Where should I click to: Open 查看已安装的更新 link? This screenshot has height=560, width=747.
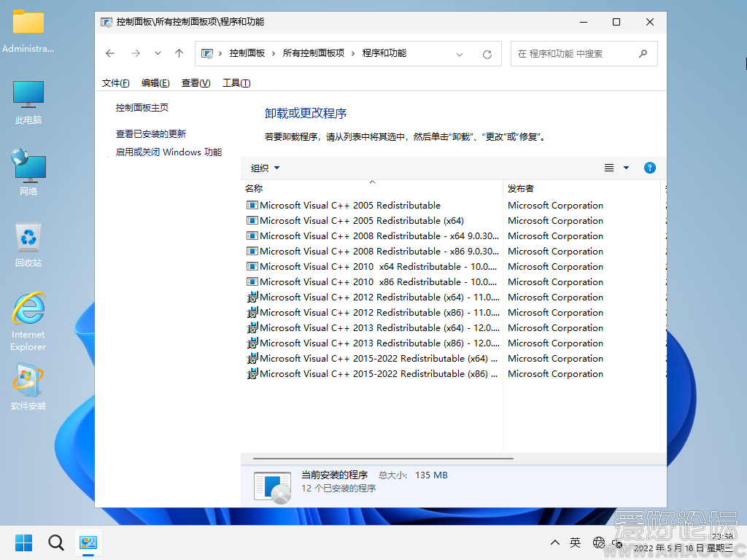pyautogui.click(x=150, y=134)
